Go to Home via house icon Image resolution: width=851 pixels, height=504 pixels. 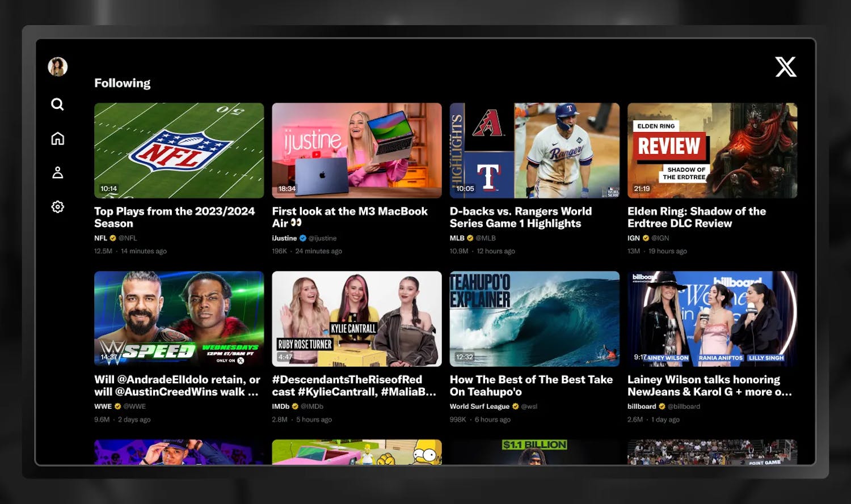(x=57, y=139)
